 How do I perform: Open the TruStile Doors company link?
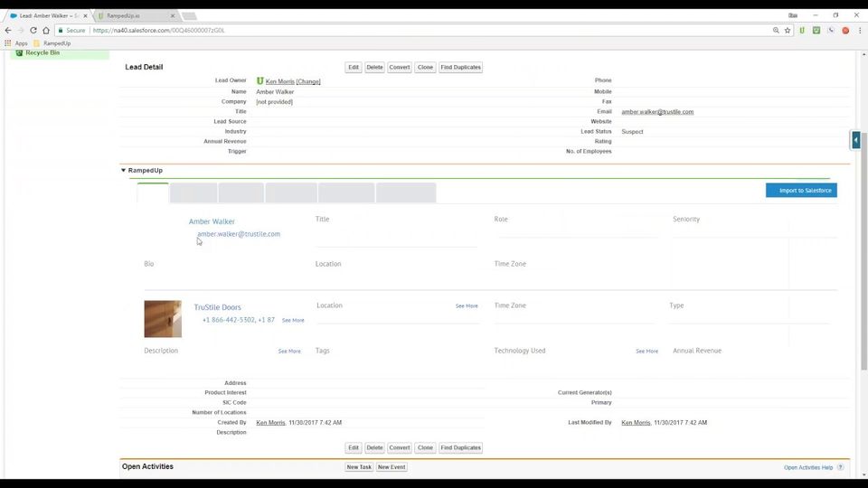pyautogui.click(x=217, y=307)
